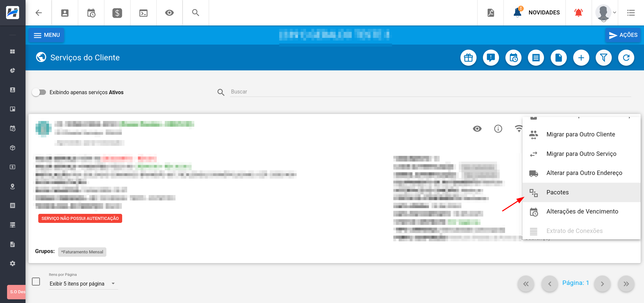This screenshot has height=303, width=644.
Task: Click the plus add service button
Action: (x=581, y=58)
